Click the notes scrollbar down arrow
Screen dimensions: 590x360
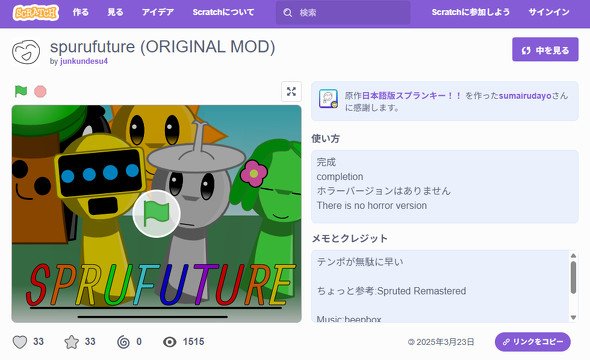(x=573, y=317)
